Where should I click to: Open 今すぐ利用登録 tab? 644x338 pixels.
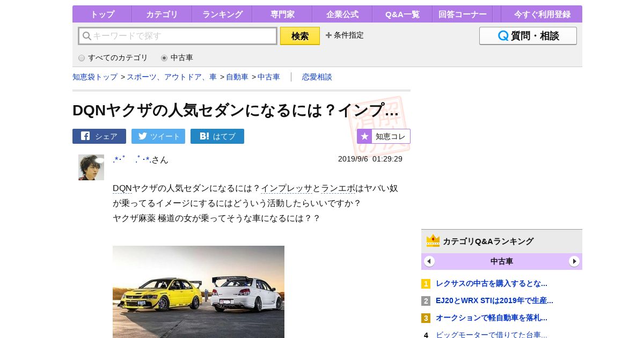pos(541,14)
